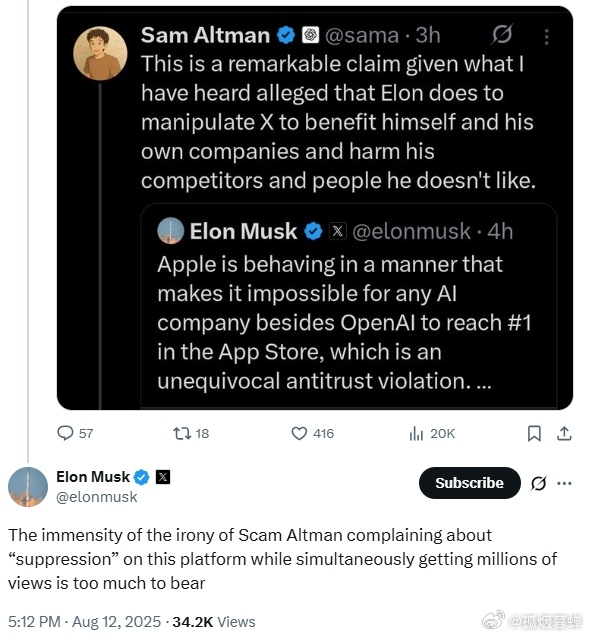This screenshot has height=637, width=589.
Task: Open Elon Musk's profile picture
Action: (x=28, y=487)
